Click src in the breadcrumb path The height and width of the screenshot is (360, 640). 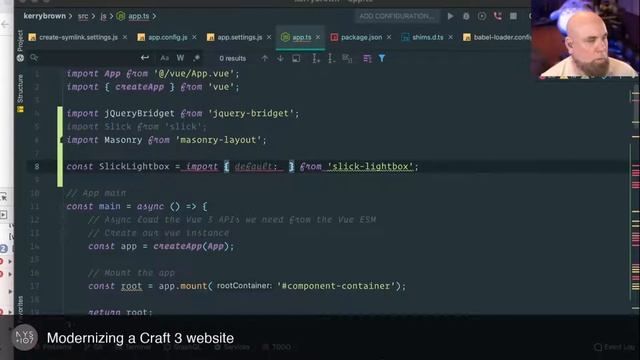pyautogui.click(x=83, y=16)
